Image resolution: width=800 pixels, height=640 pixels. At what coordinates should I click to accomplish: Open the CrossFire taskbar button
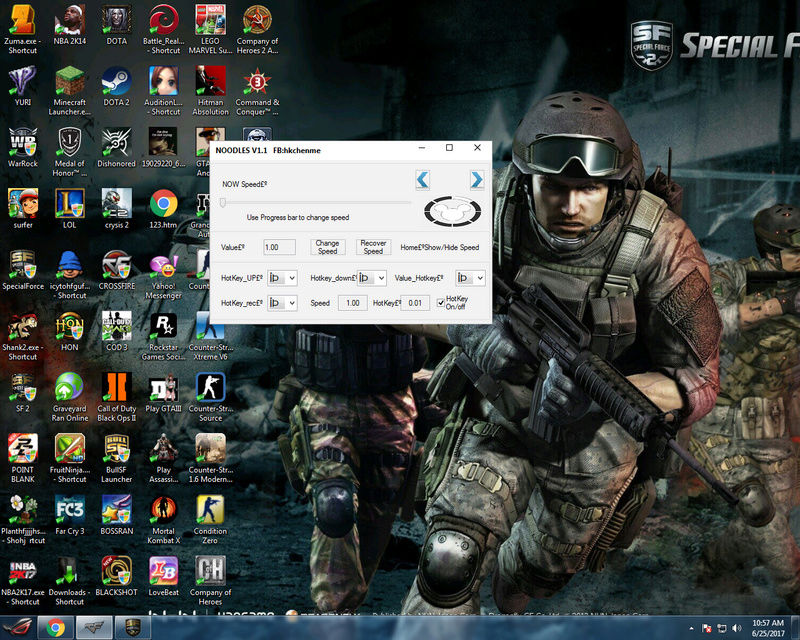coord(94,627)
